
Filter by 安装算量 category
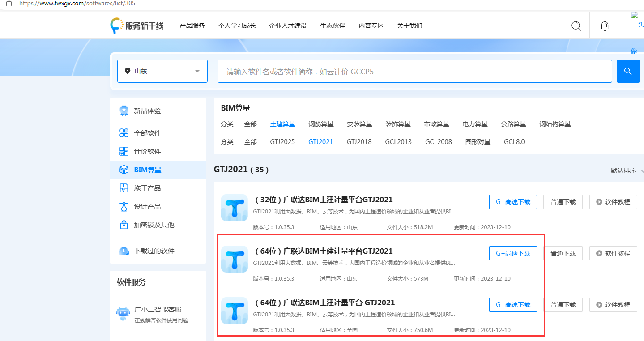pos(359,124)
